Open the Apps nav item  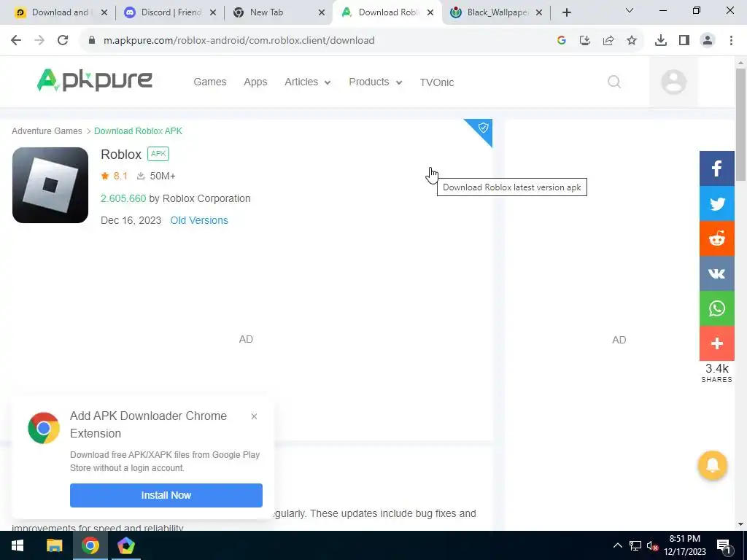(255, 82)
